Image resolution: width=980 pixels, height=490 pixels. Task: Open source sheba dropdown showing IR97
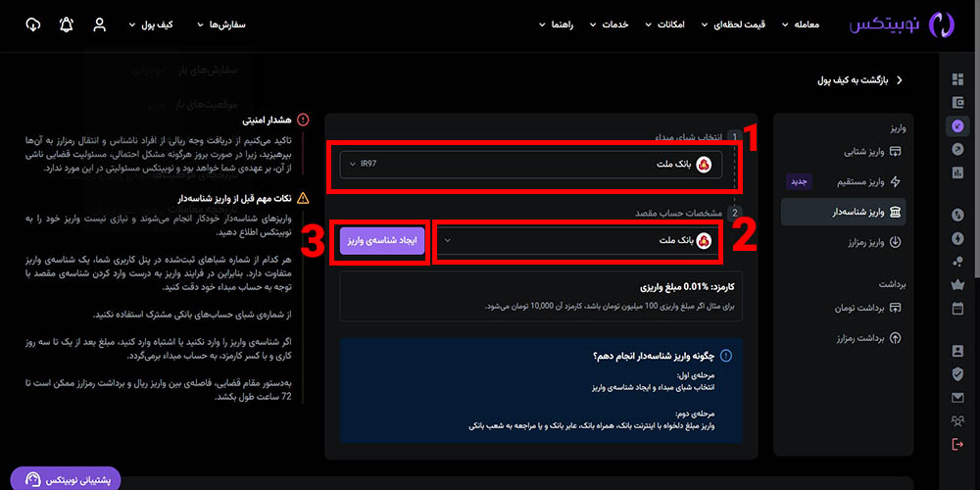pyautogui.click(x=530, y=165)
